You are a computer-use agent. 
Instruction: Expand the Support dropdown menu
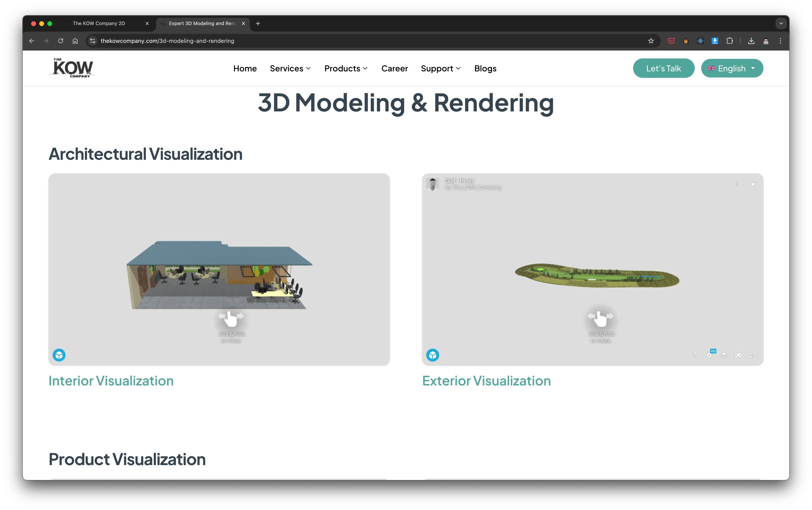(440, 69)
